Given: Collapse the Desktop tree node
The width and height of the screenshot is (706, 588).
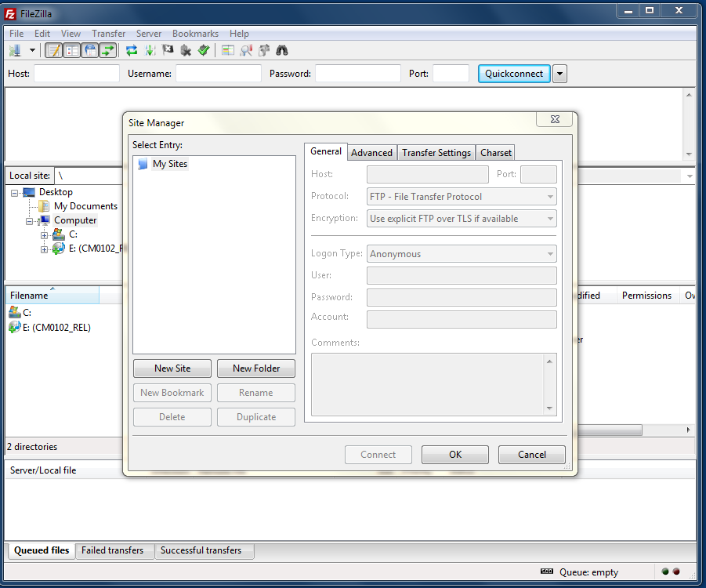Looking at the screenshot, I should pos(14,193).
